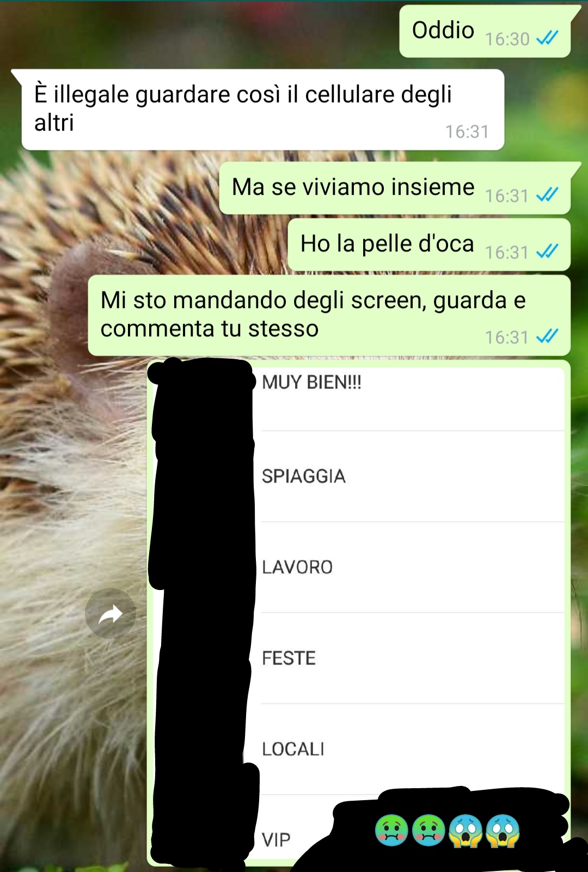The width and height of the screenshot is (588, 872).
Task: Tap the 'Oddio' message bubble
Action: tap(485, 31)
